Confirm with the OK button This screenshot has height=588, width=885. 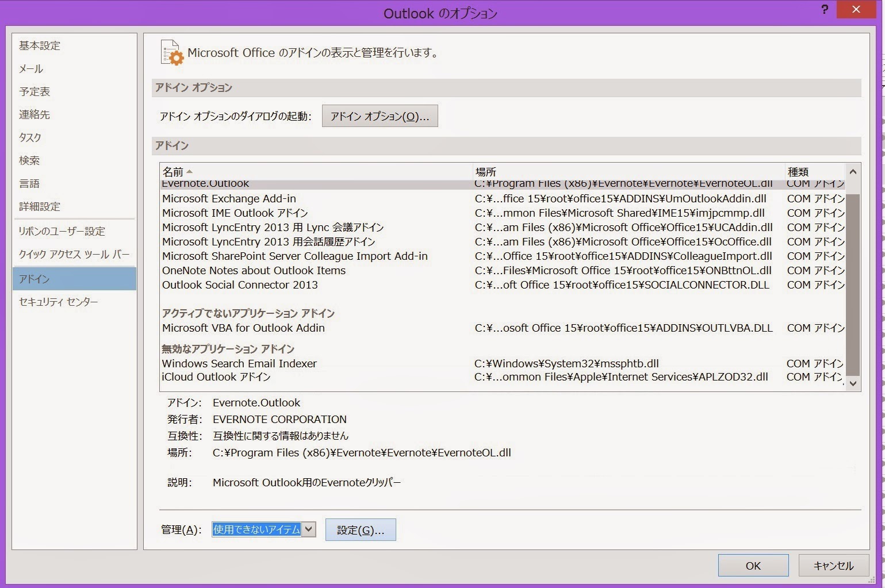(x=753, y=566)
